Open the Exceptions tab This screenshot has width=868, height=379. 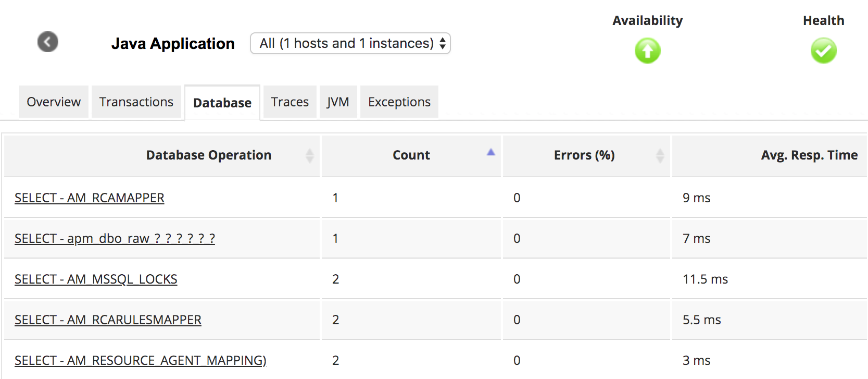(x=399, y=102)
